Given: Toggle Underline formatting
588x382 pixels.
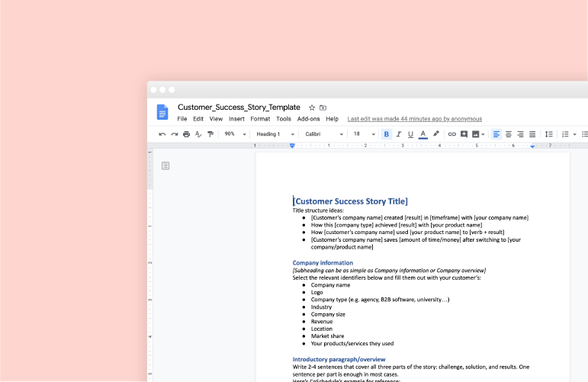Looking at the screenshot, I should tap(410, 134).
